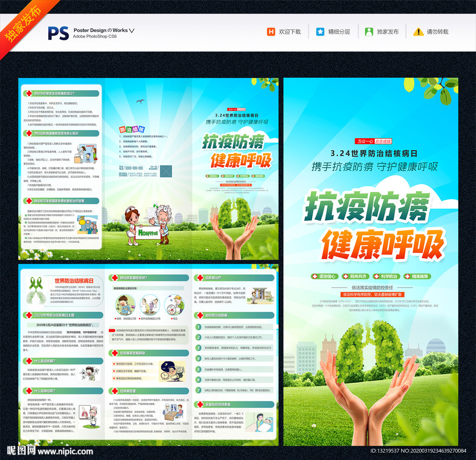Click the 科学防治 pill on the large poster
The height and width of the screenshot is (460, 476).
[x=386, y=276]
